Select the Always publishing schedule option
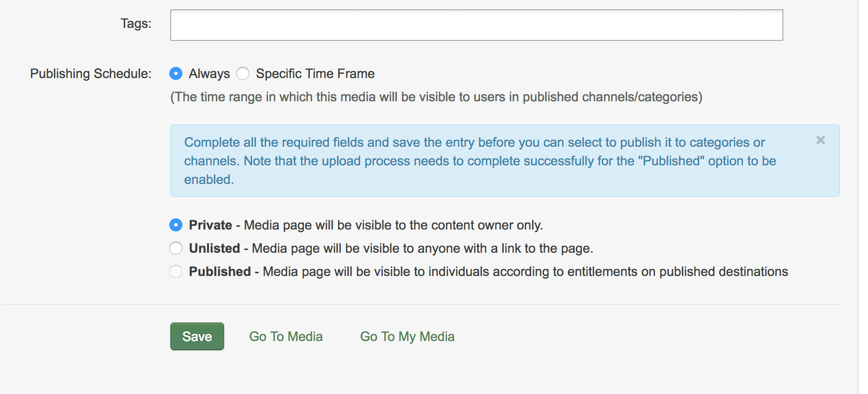868x394 pixels. (176, 73)
